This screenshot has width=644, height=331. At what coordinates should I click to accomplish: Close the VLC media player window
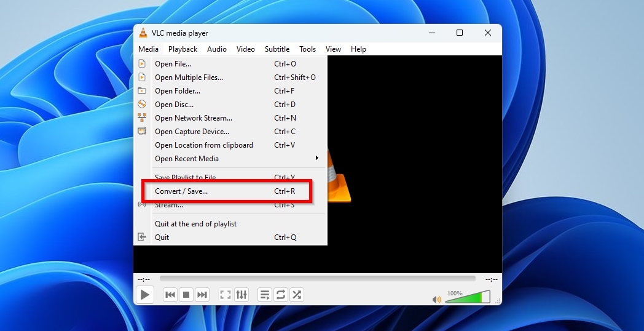point(487,33)
